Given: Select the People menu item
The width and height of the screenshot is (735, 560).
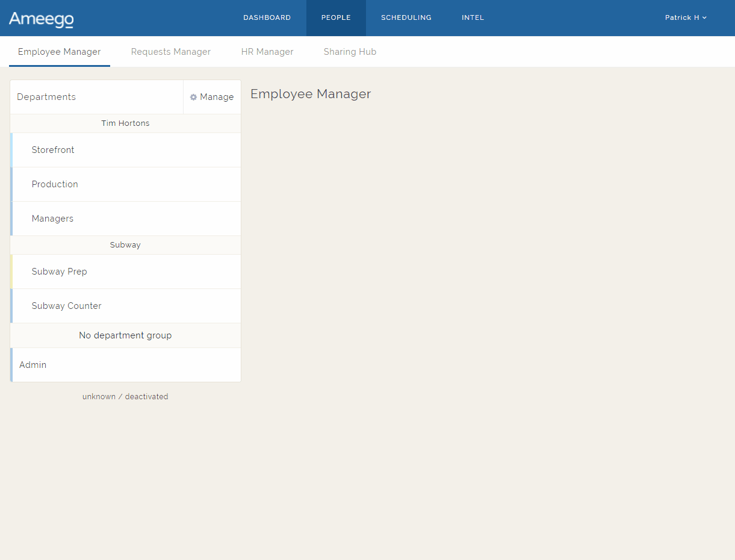Looking at the screenshot, I should (x=336, y=18).
